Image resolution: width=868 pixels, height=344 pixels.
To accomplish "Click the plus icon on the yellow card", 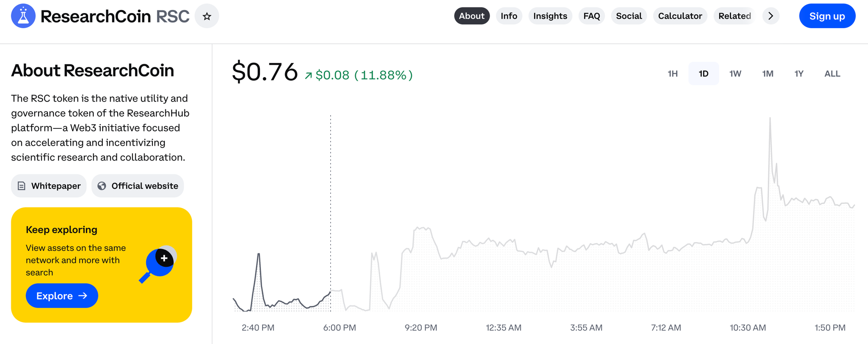I will click(164, 258).
